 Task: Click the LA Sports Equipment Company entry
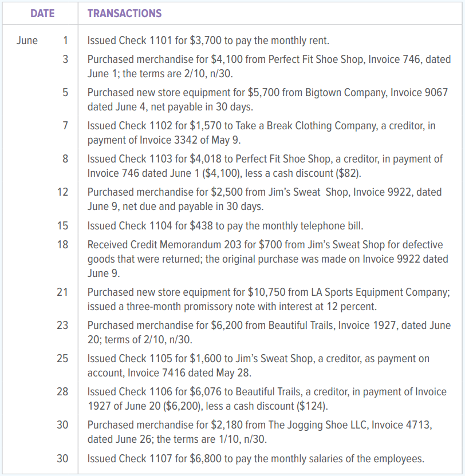(268, 299)
